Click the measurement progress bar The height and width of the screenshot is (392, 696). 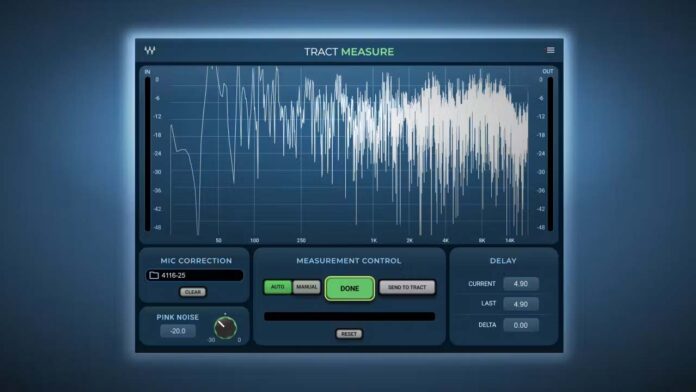click(x=349, y=316)
